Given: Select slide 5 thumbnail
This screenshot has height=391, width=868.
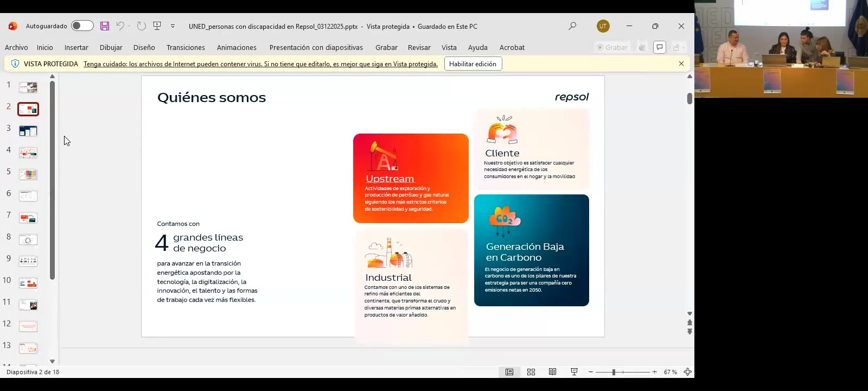Looking at the screenshot, I should (x=28, y=174).
